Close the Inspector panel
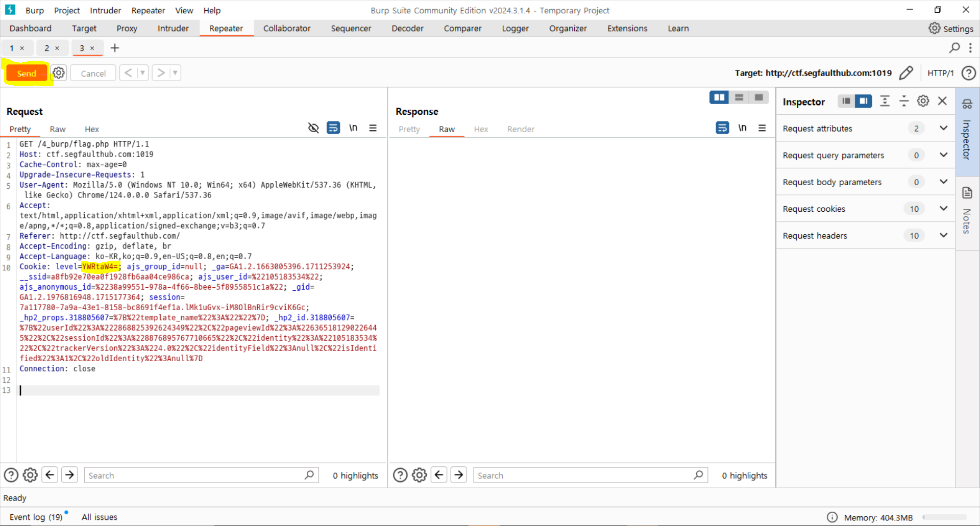The height and width of the screenshot is (526, 980). click(x=942, y=101)
